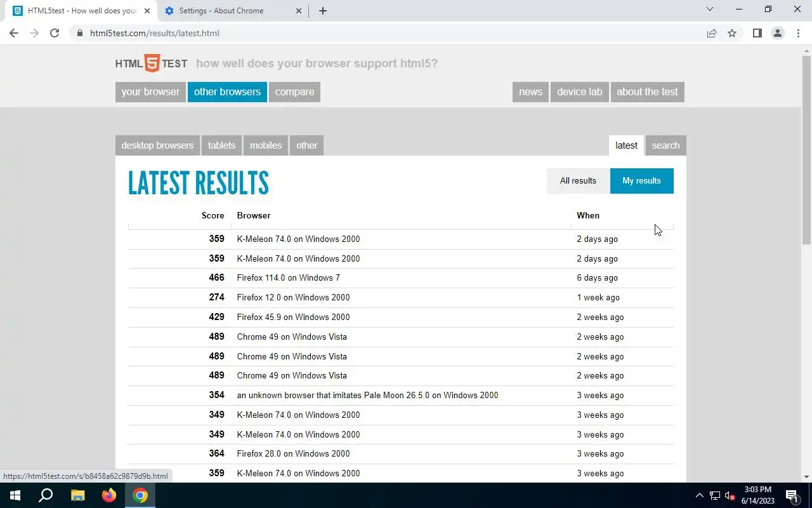Select the 'other' device filter tab

(307, 145)
